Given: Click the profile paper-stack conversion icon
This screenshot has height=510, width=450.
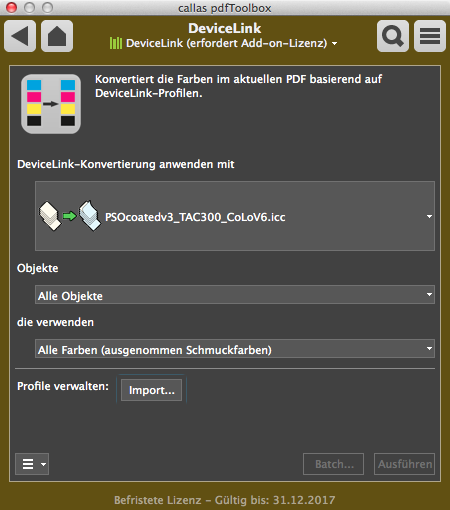Looking at the screenshot, I should point(70,216).
